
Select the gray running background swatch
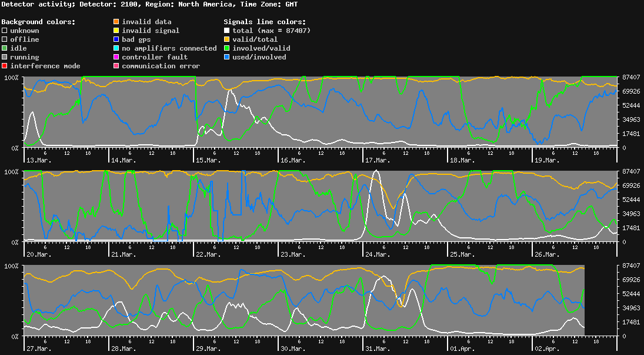pyautogui.click(x=5, y=57)
